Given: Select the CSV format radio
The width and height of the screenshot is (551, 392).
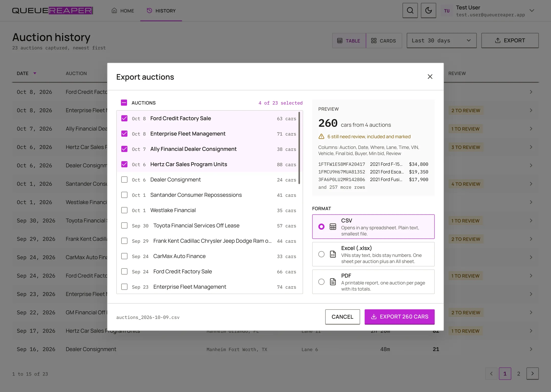Looking at the screenshot, I should pyautogui.click(x=321, y=227).
